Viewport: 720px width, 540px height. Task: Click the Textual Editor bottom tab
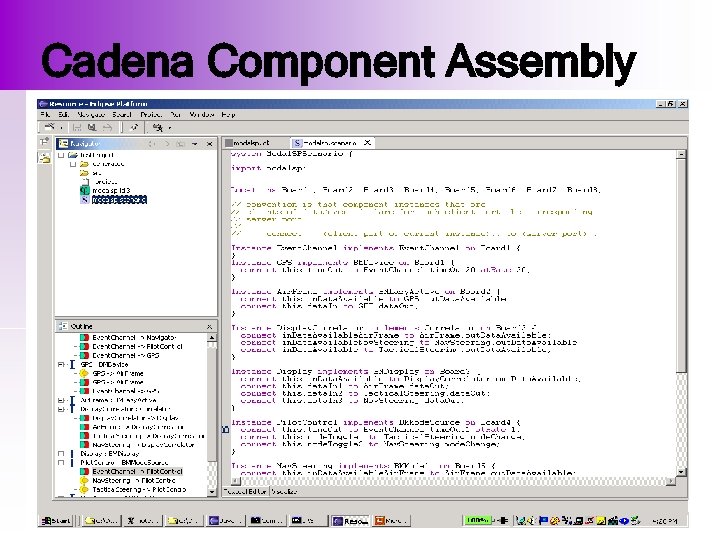point(245,491)
